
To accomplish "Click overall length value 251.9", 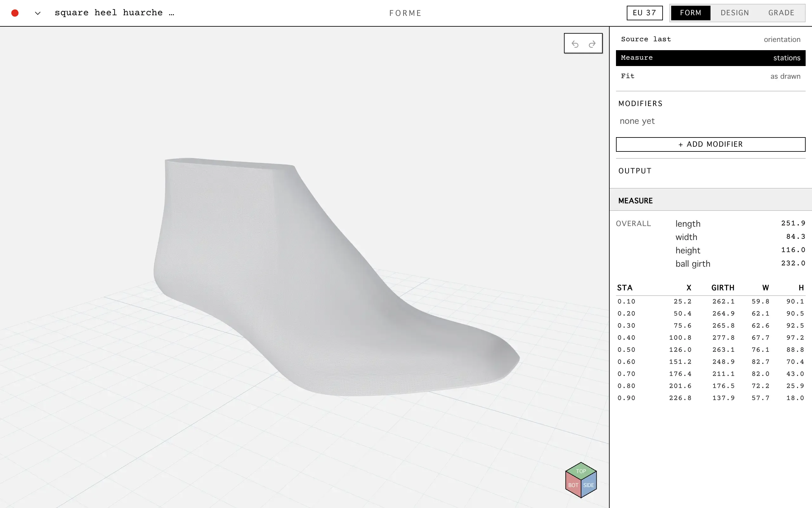I will click(x=793, y=223).
